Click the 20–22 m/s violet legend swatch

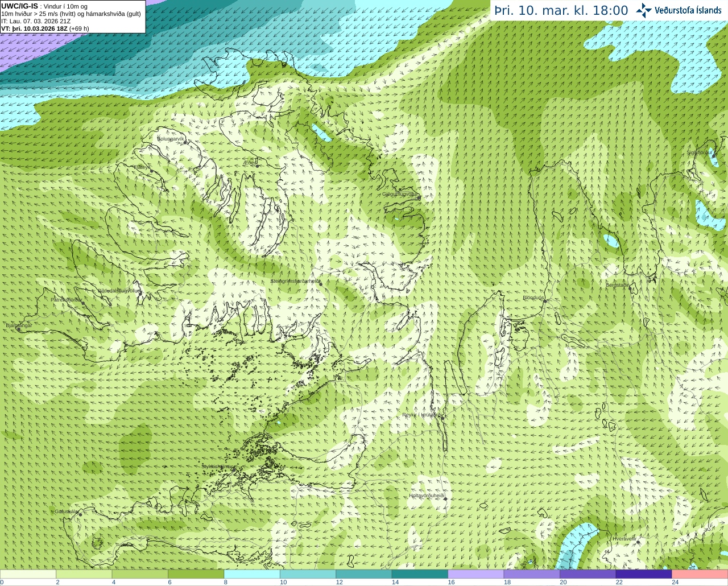click(588, 574)
